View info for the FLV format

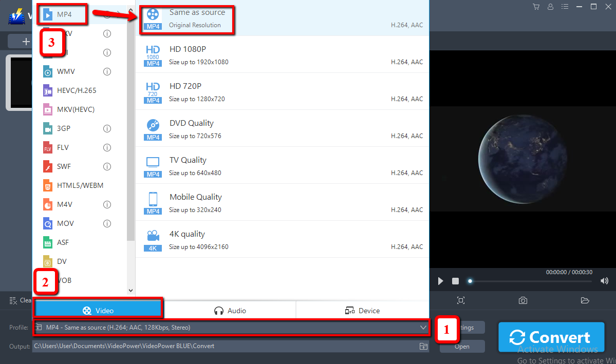click(107, 147)
